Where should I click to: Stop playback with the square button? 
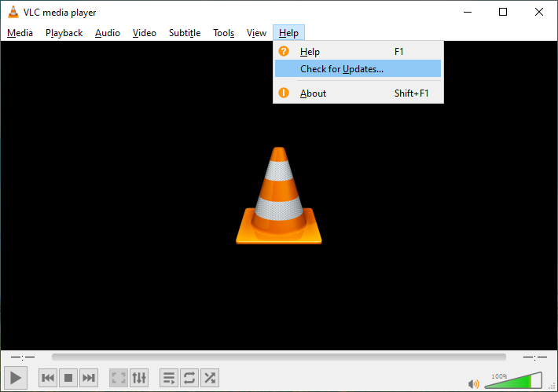[x=68, y=378]
